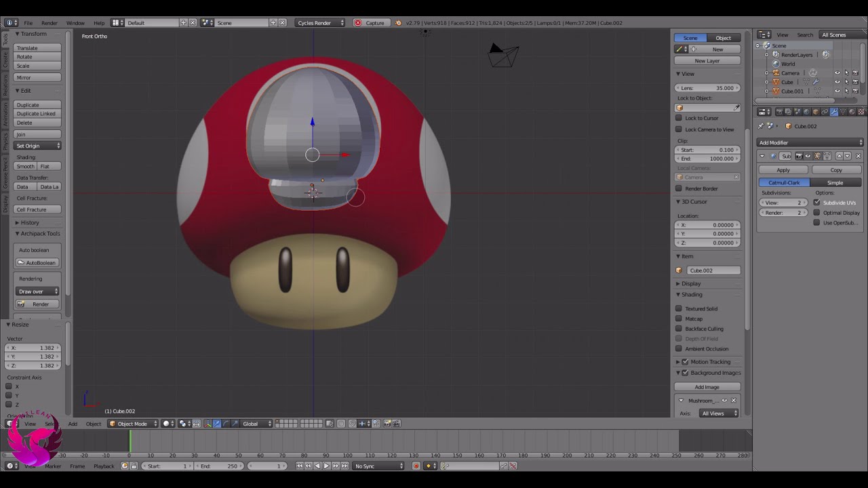Screen dimensions: 868x488
Task: Move the modifier up in stack
Action: (x=839, y=156)
